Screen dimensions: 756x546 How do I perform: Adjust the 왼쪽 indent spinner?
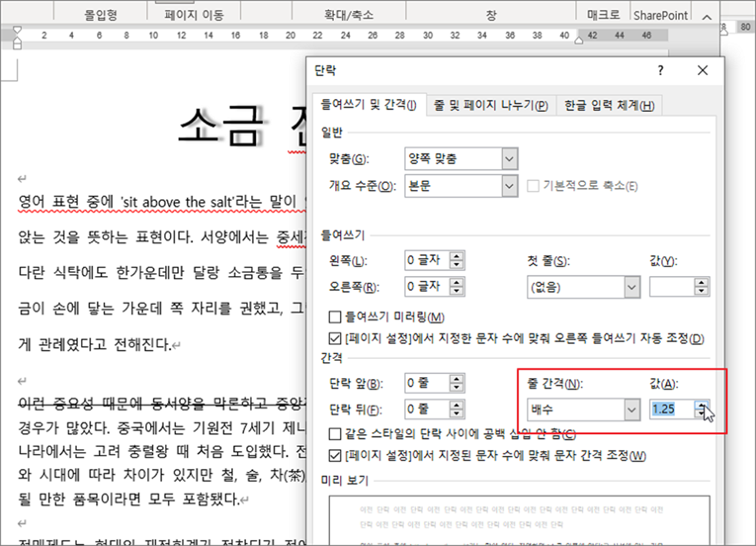pos(457,261)
